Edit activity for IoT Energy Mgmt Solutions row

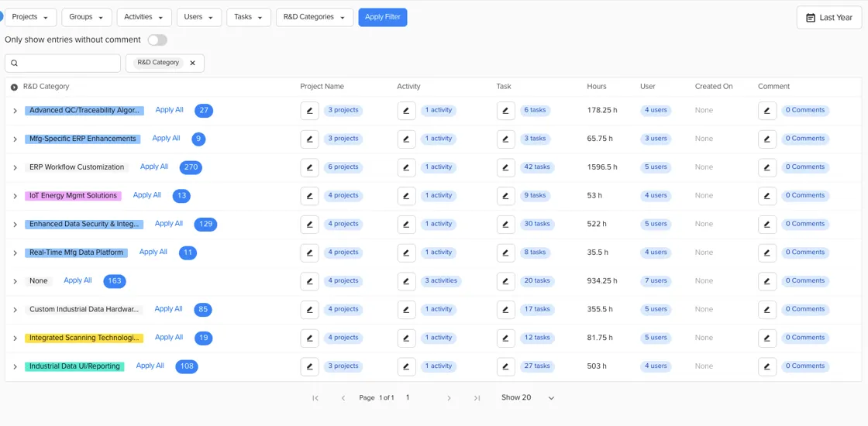406,196
